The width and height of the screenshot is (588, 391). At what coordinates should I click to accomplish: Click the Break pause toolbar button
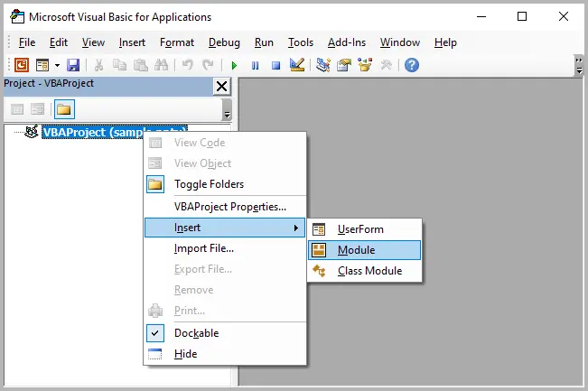click(255, 66)
